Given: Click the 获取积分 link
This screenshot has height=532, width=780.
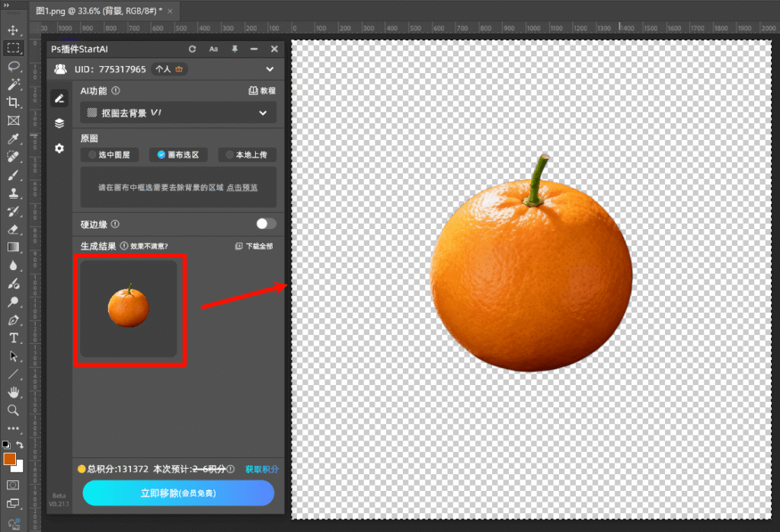Looking at the screenshot, I should click(x=261, y=470).
